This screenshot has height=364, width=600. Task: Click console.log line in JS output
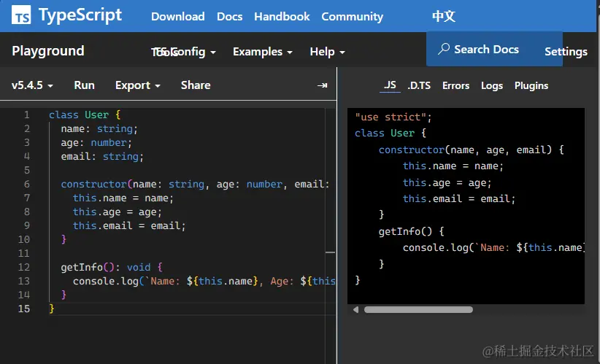pyautogui.click(x=493, y=248)
